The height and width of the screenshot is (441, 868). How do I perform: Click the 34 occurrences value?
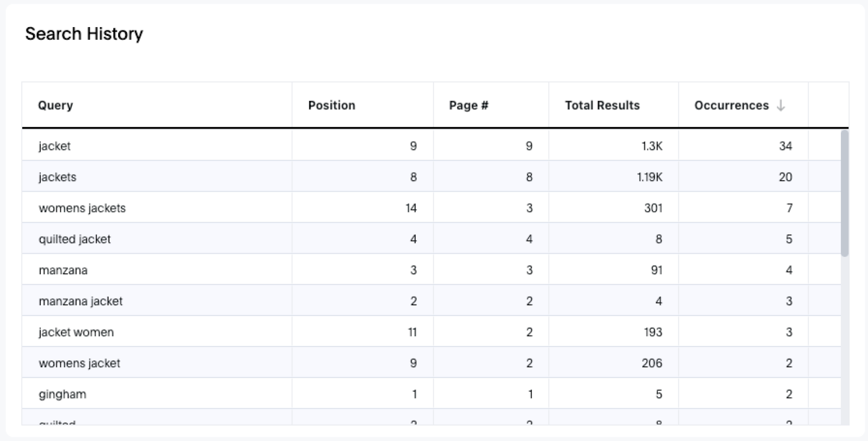pyautogui.click(x=785, y=146)
